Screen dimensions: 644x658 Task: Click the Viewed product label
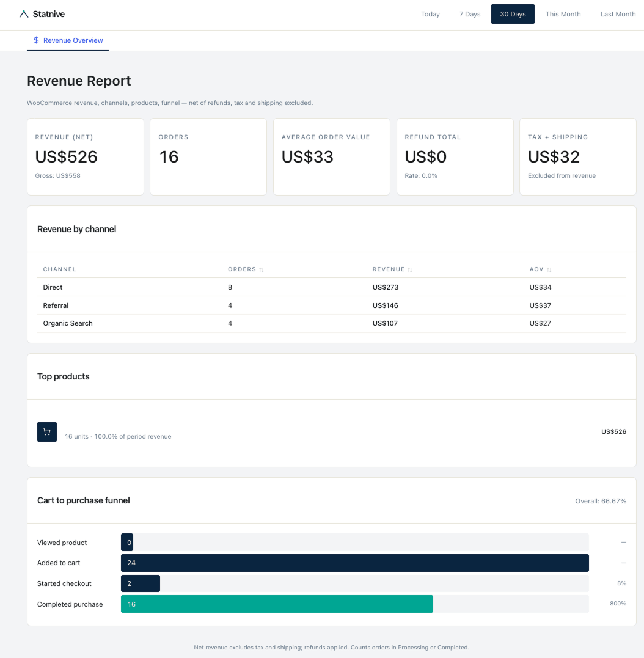click(62, 543)
